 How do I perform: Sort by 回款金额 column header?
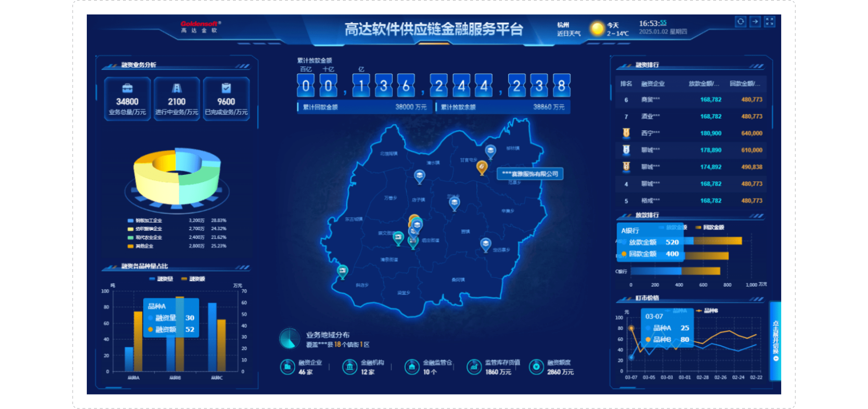coord(744,84)
